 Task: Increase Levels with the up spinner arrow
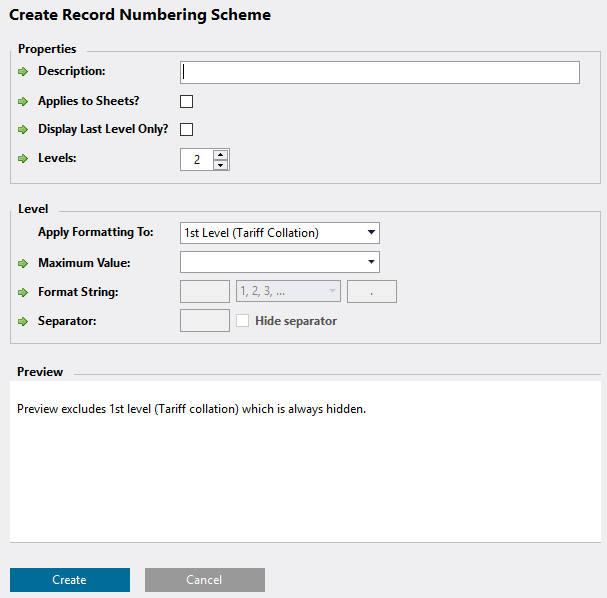221,154
